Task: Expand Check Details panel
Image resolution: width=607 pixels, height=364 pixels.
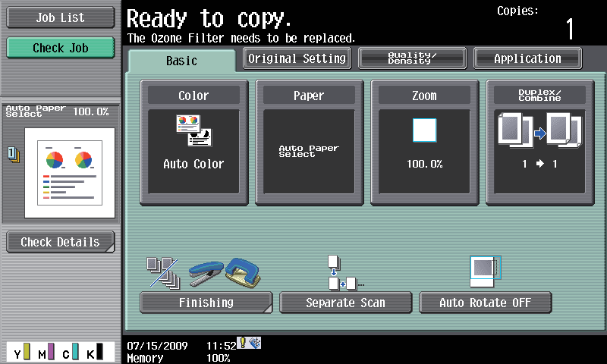Action: click(61, 242)
